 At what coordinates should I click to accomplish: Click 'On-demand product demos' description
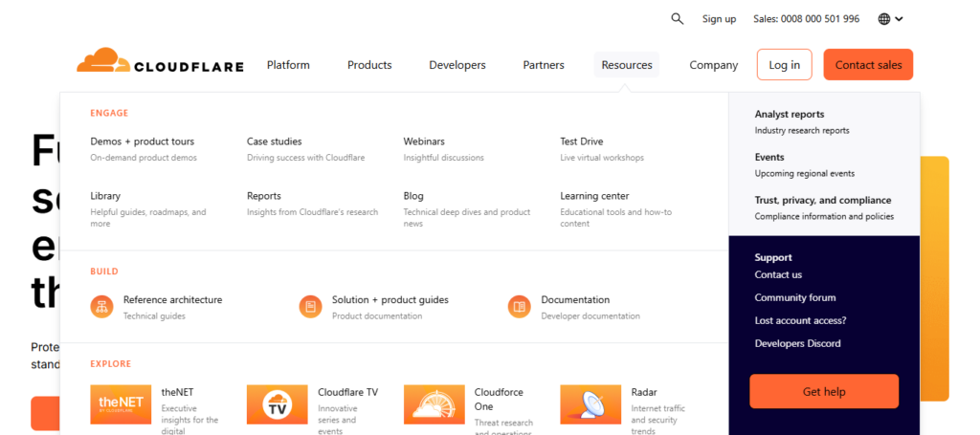[144, 158]
